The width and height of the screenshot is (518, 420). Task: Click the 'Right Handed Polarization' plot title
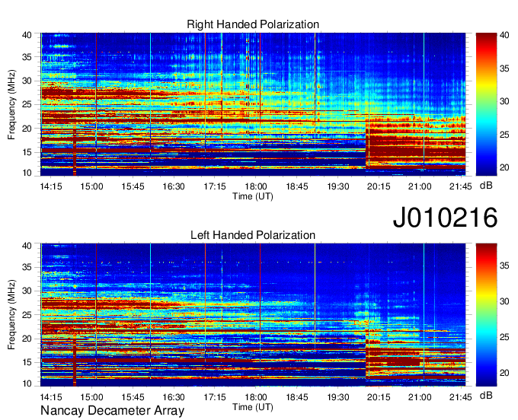(x=253, y=24)
